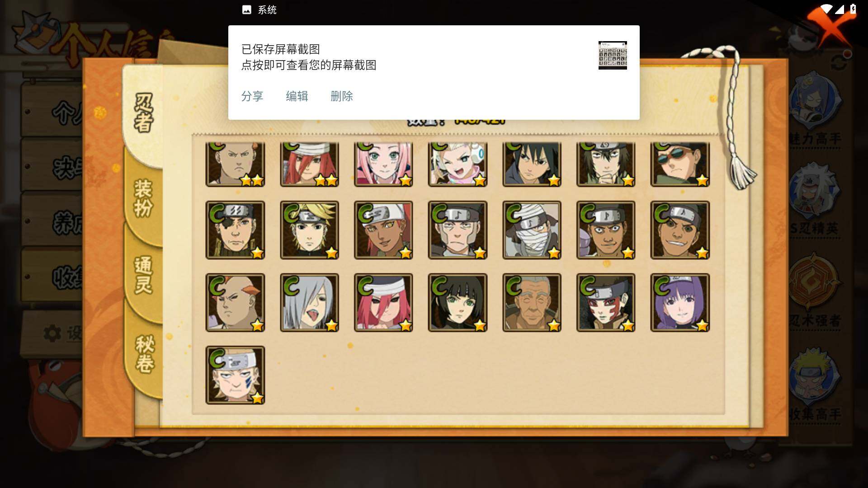The height and width of the screenshot is (488, 868).
Task: Select the green-eyed black-haired girl portrait
Action: (458, 303)
